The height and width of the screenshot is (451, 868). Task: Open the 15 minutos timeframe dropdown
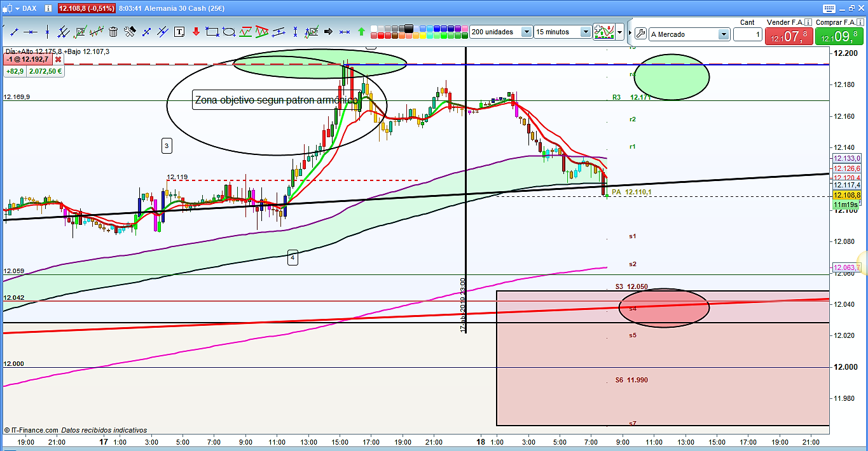click(x=584, y=32)
